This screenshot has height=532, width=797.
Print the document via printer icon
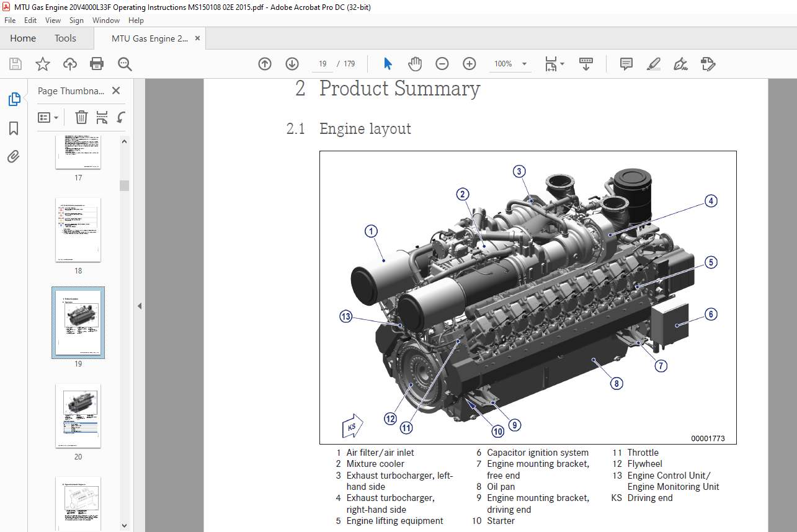97,64
